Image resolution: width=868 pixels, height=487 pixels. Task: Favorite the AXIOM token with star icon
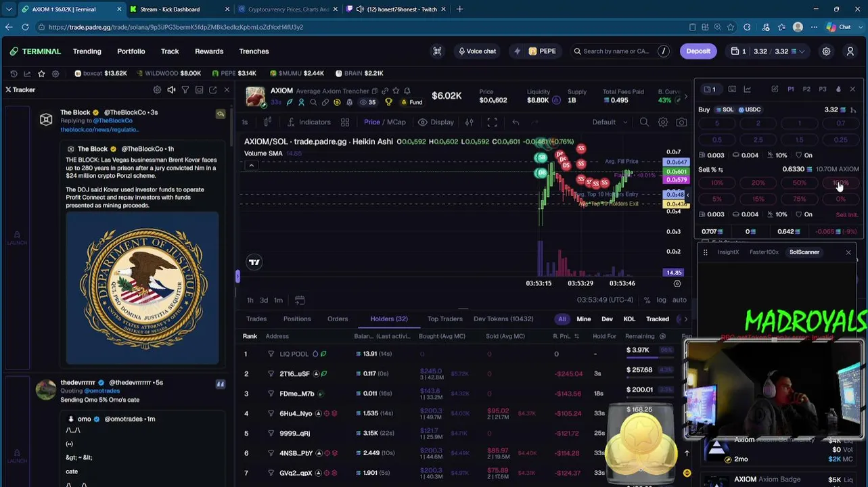coord(396,91)
